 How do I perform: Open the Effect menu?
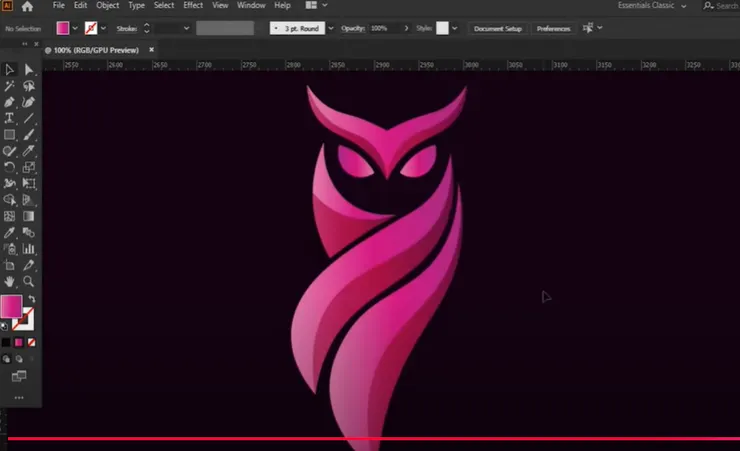pyautogui.click(x=193, y=5)
